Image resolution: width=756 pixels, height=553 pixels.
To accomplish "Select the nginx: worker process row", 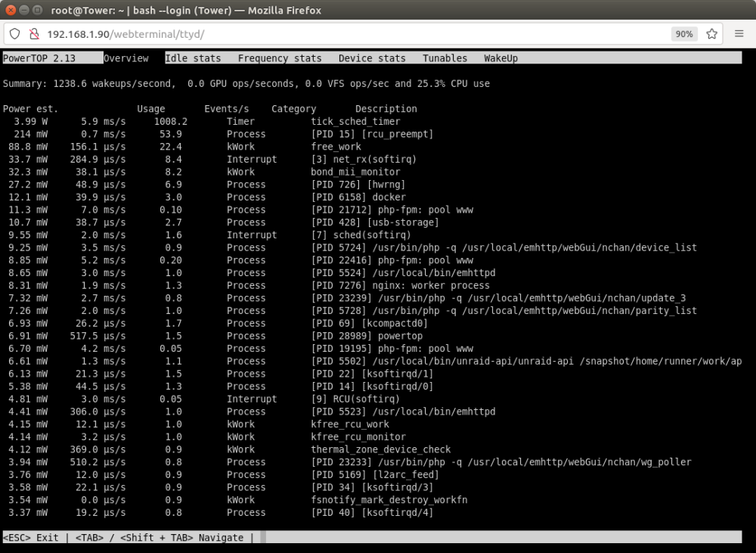I will coord(248,285).
